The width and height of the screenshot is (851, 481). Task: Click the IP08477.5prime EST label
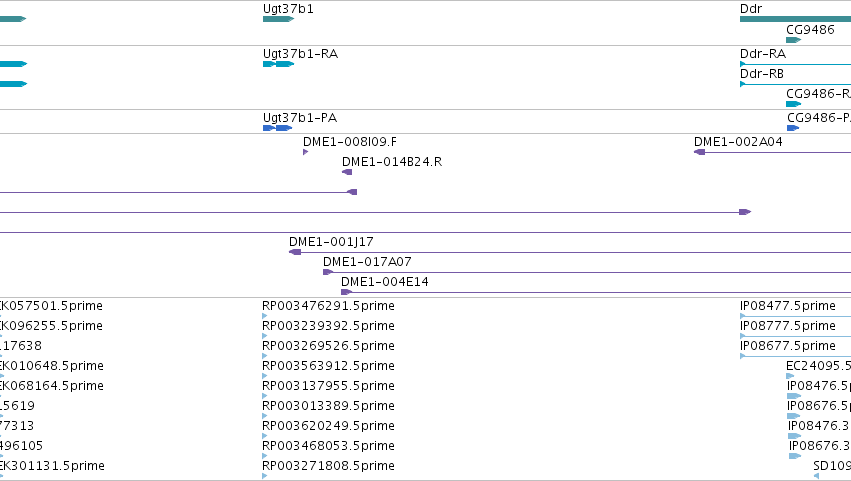[788, 306]
